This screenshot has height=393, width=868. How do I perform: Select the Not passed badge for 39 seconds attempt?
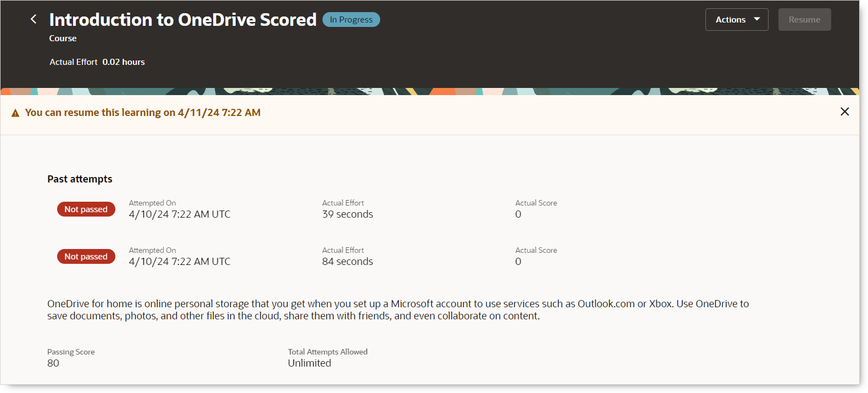point(86,209)
